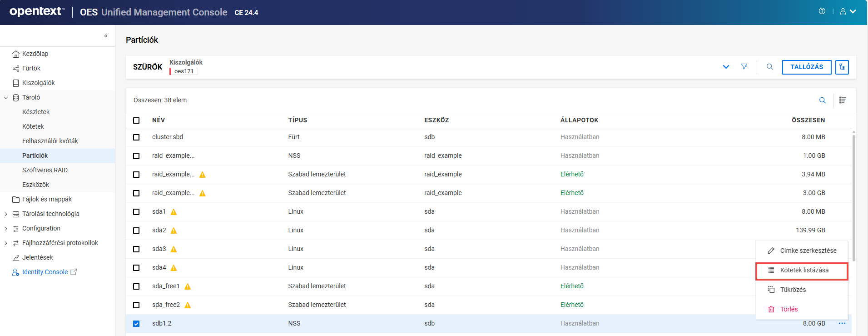
Task: Collapse the Tároló tree section
Action: pyautogui.click(x=6, y=98)
